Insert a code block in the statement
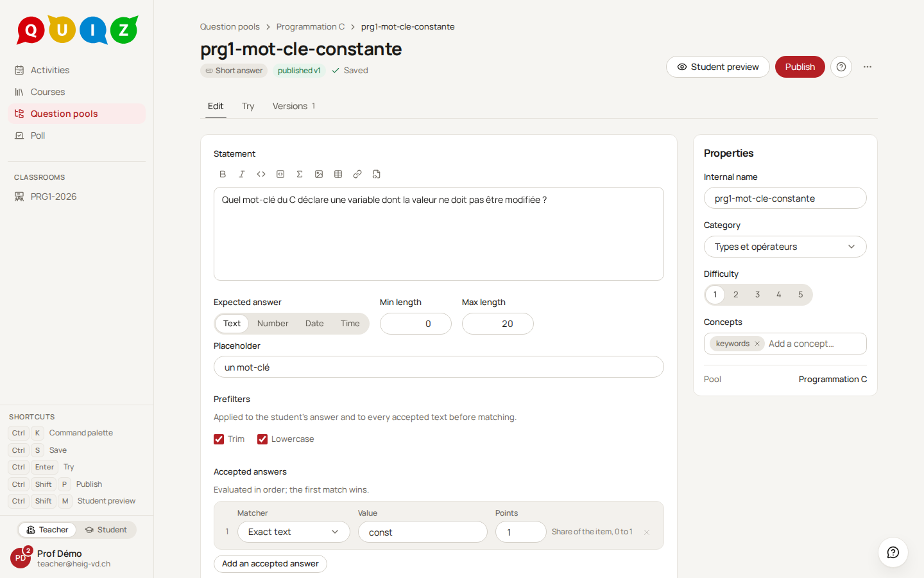 point(280,174)
